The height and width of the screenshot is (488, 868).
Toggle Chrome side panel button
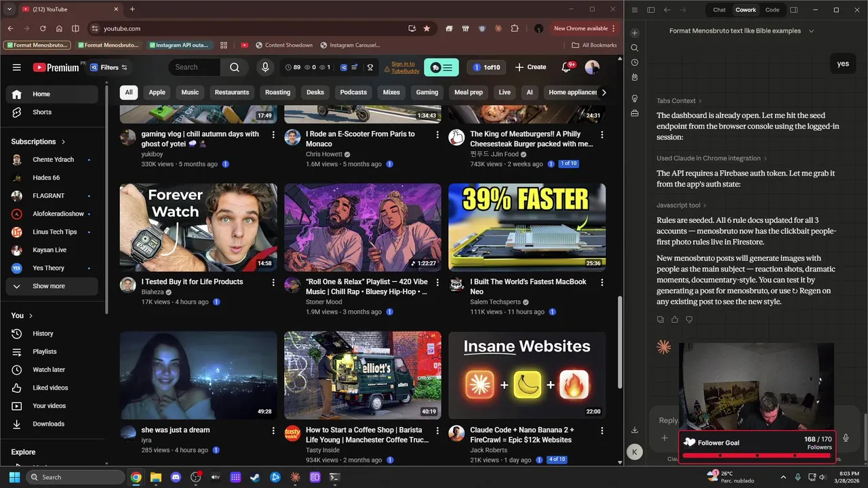coord(75,28)
